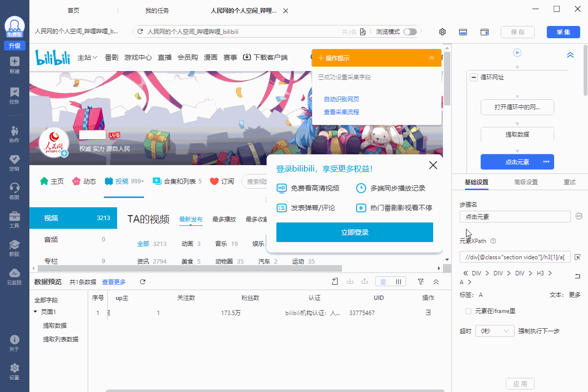The image size is (588, 392).
Task: Click the 保存 button
Action: pos(517,32)
